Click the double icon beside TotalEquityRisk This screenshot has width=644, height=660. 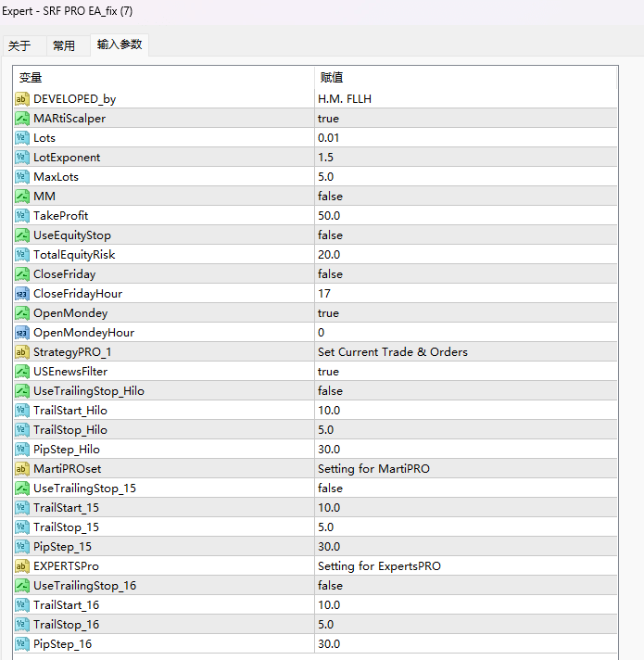click(22, 255)
